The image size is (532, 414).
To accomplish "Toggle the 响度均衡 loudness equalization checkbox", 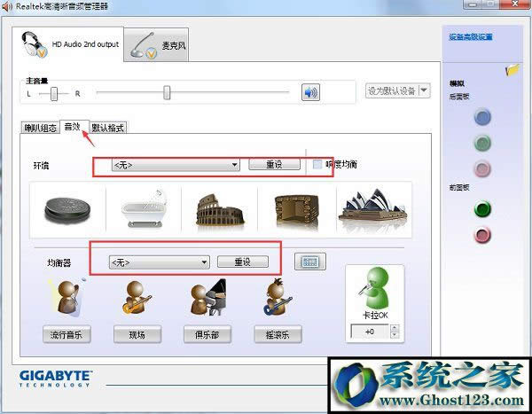I will pyautogui.click(x=317, y=164).
